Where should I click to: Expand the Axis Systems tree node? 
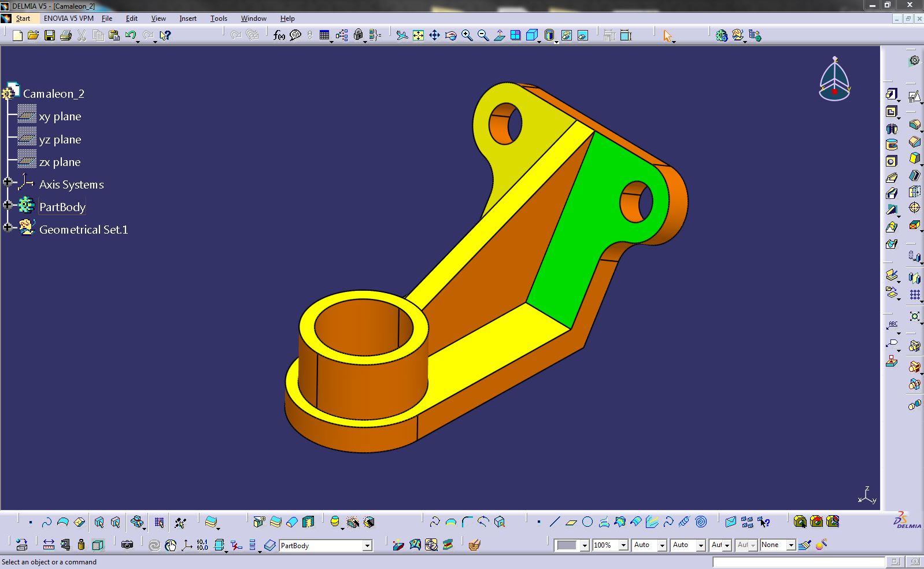[8, 182]
